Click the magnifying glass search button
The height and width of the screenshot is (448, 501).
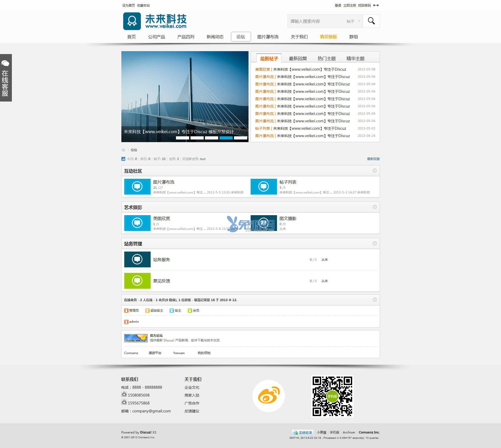click(371, 21)
